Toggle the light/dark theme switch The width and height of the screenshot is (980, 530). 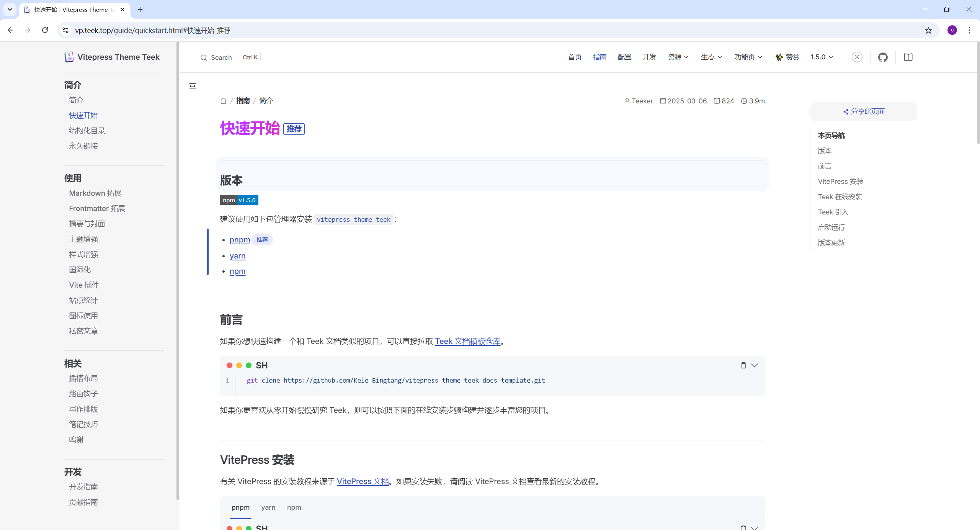[x=857, y=57]
